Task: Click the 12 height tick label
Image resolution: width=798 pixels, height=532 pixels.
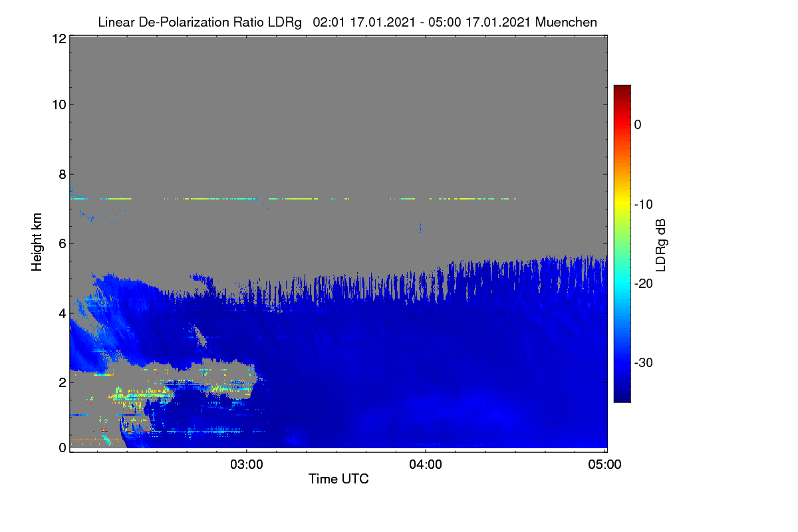Action: 58,39
